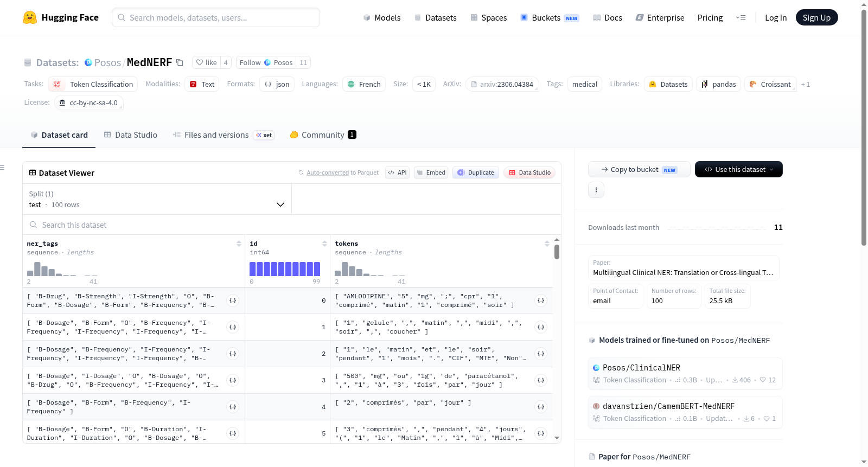Image resolution: width=868 pixels, height=467 pixels.
Task: Expand tokens JSON for row id 1
Action: coord(541,327)
